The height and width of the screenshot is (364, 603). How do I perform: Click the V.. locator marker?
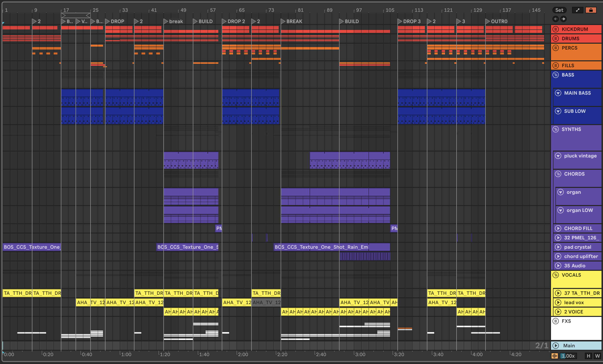pos(82,21)
